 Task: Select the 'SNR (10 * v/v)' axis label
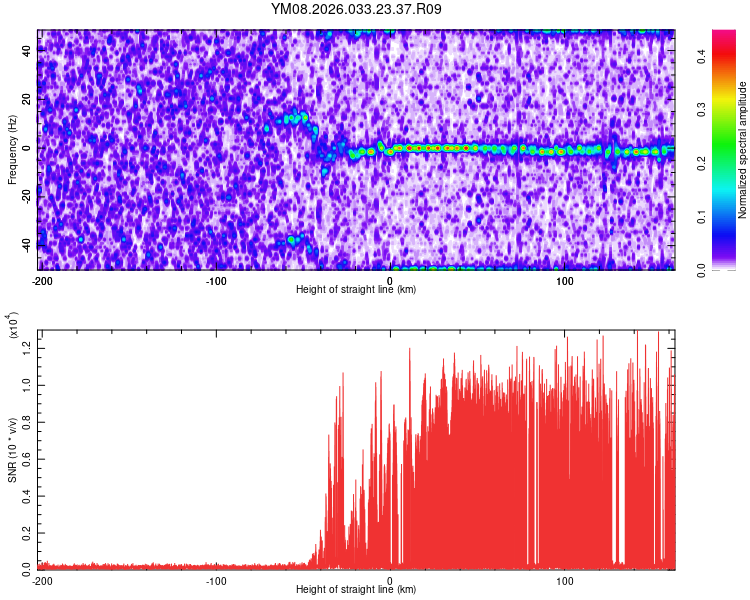tap(12, 448)
